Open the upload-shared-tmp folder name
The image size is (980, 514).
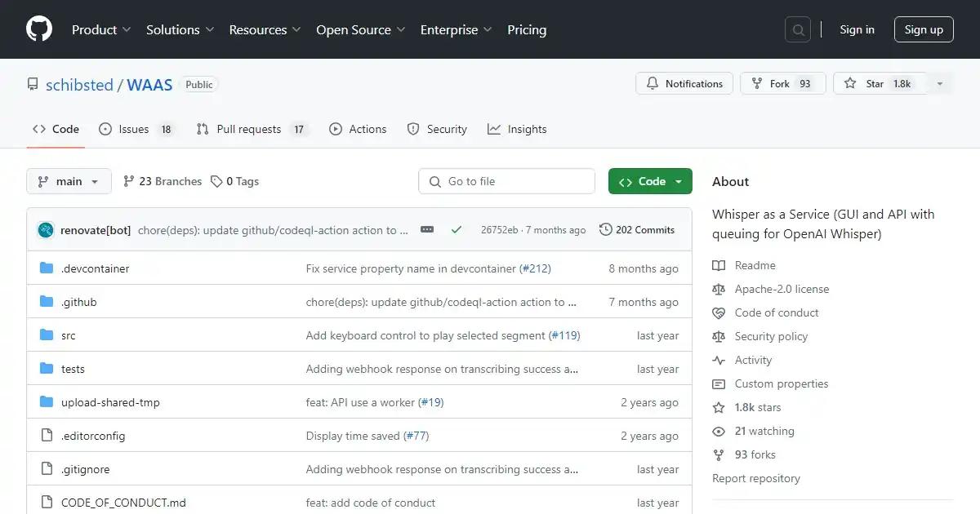110,402
